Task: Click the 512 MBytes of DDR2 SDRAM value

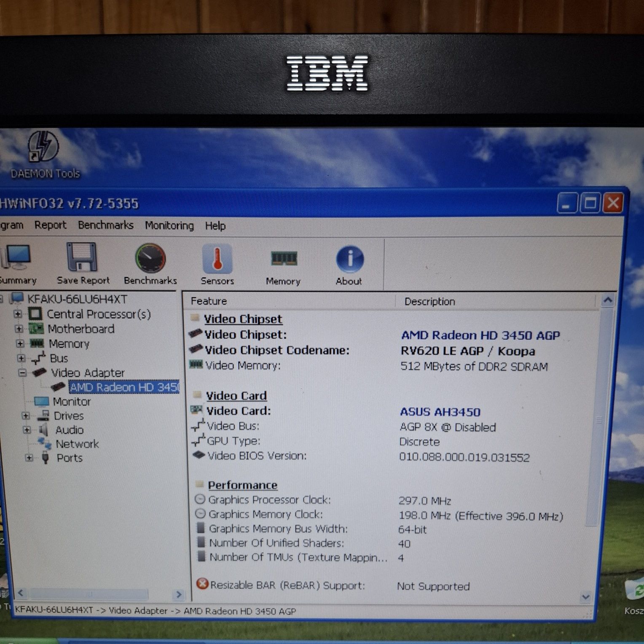Action: 474,366
